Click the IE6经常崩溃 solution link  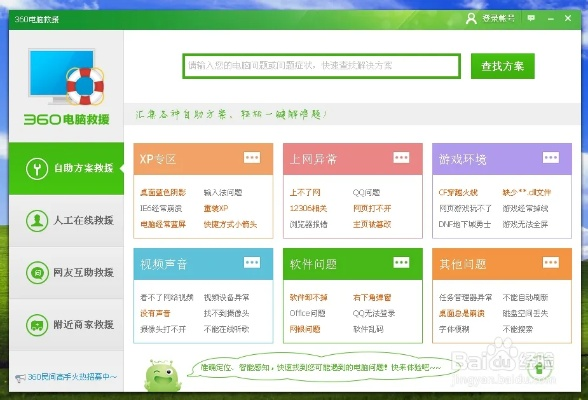tap(160, 208)
